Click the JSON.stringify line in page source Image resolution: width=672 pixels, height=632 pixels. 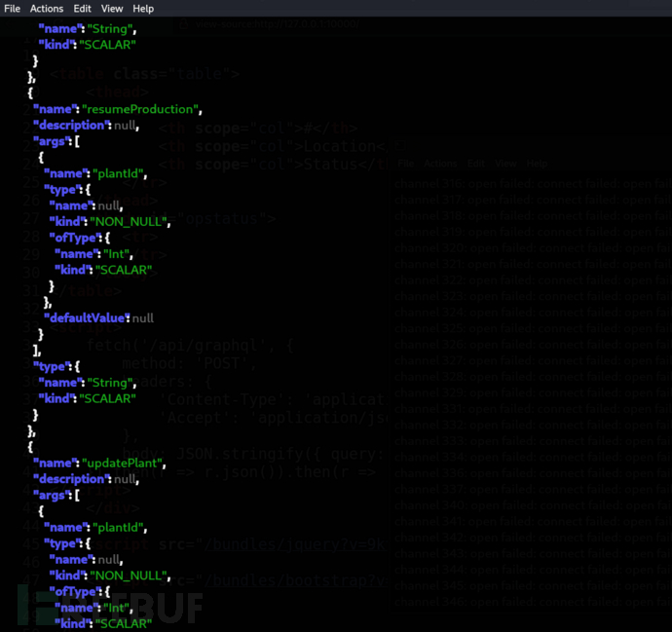click(x=253, y=454)
